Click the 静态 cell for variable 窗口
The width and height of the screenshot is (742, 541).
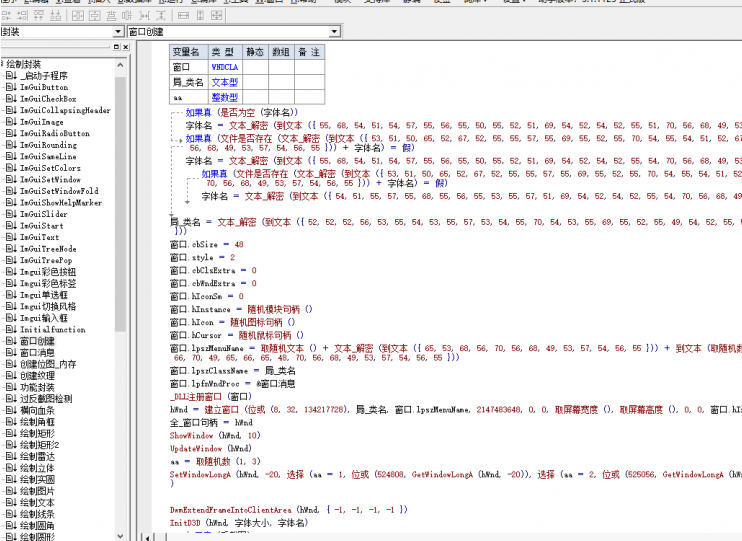click(x=254, y=66)
